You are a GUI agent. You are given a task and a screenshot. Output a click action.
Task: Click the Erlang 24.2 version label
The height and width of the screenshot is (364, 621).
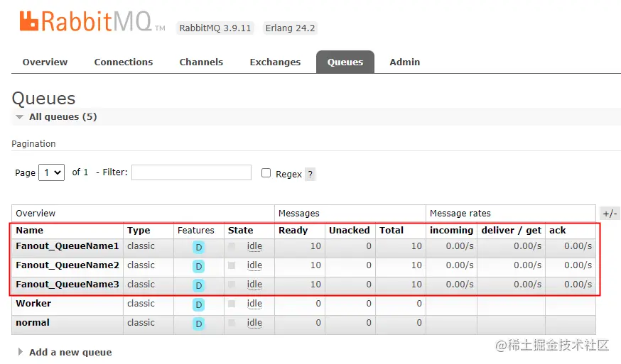291,28
